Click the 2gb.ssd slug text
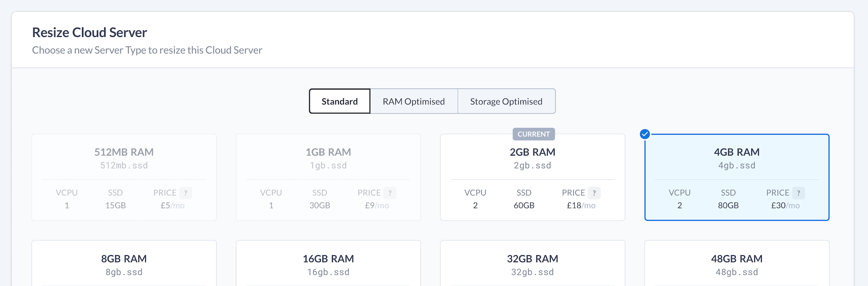This screenshot has height=286, width=868. pos(533,166)
